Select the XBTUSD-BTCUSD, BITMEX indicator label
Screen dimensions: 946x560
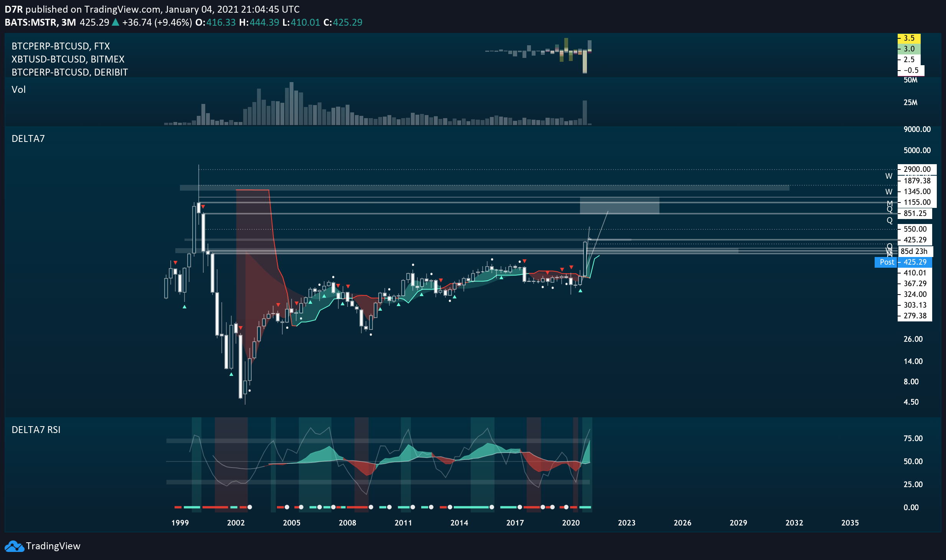click(x=68, y=59)
